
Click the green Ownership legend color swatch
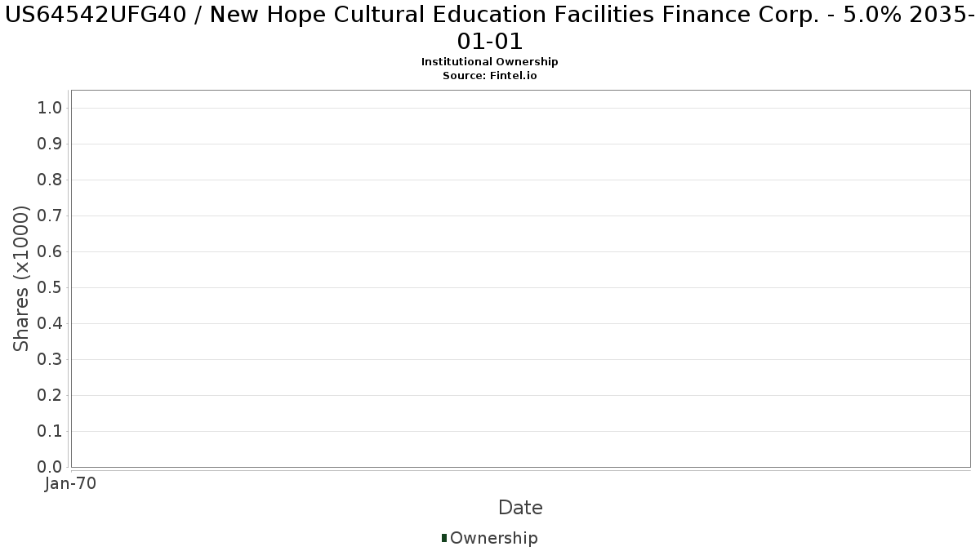click(444, 538)
